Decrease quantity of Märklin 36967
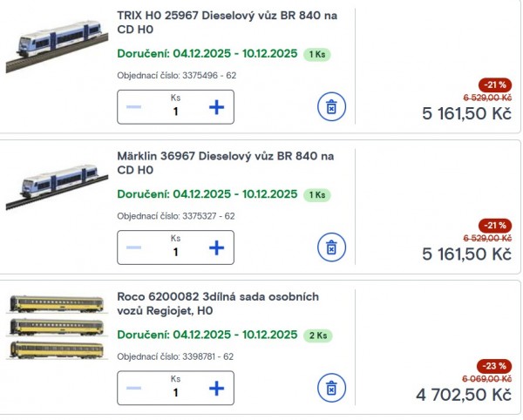This screenshot has height=420, width=523. coord(134,247)
